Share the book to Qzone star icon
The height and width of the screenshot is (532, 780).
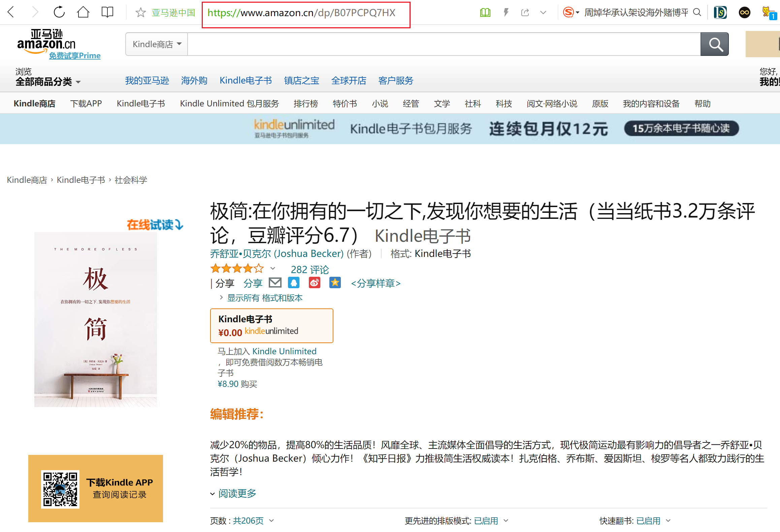(x=335, y=282)
